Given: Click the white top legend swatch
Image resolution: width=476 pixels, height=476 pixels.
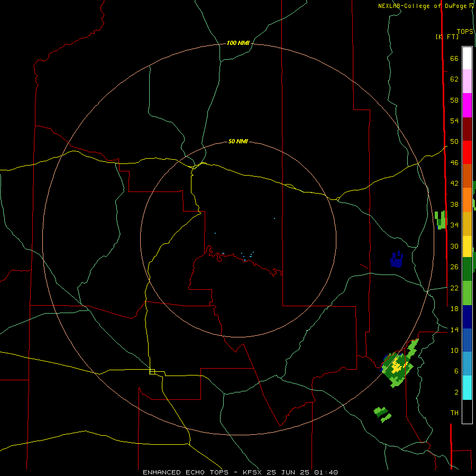Looking at the screenshot, I should pos(467,58).
